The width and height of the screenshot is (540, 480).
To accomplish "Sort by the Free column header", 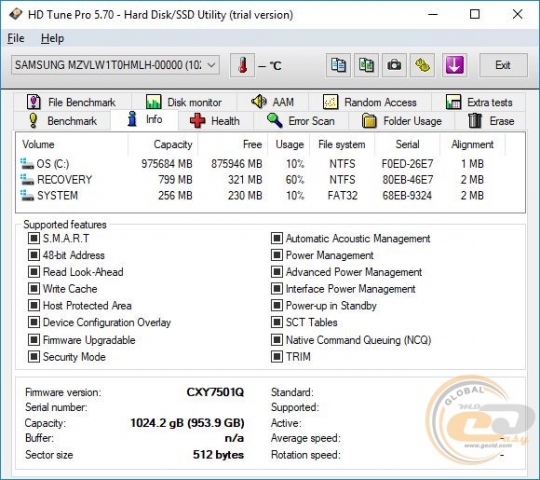I will pyautogui.click(x=233, y=144).
